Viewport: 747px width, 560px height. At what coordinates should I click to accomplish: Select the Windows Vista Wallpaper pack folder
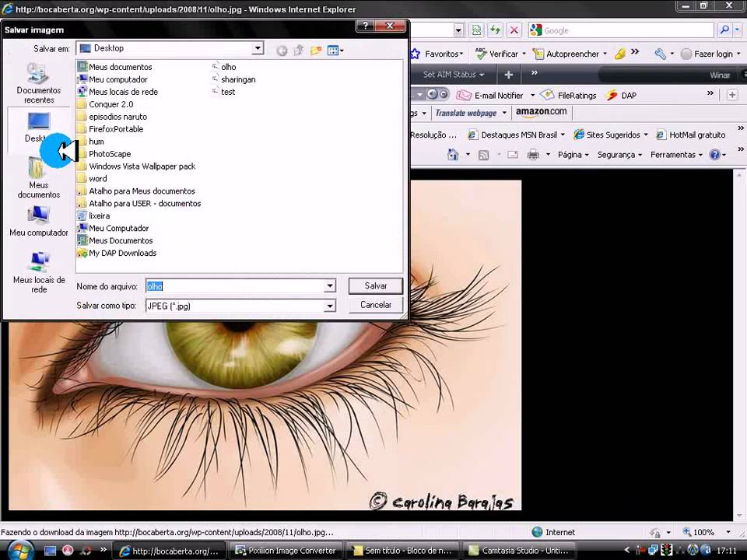[137, 166]
